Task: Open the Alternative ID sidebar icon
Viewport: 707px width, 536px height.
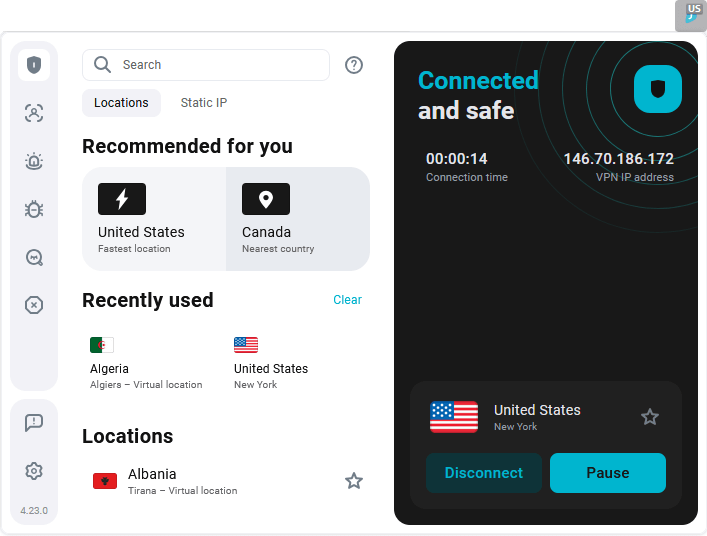Action: [34, 113]
